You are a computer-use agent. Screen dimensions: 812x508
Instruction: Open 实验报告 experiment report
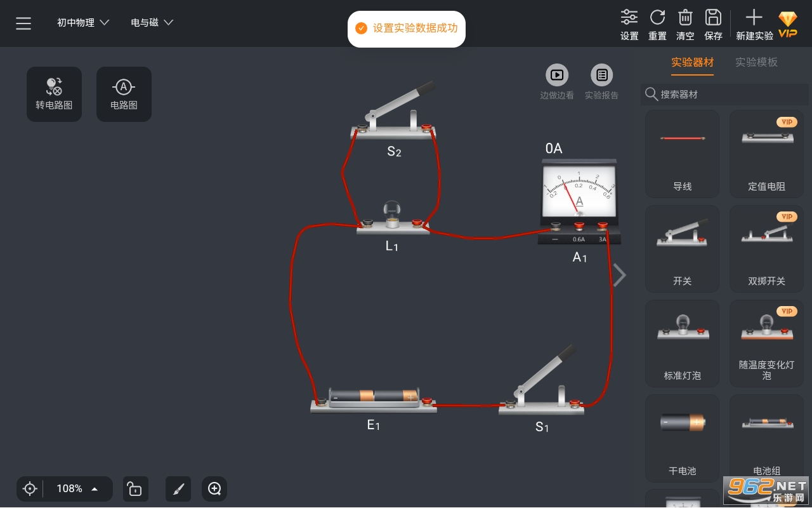point(601,83)
